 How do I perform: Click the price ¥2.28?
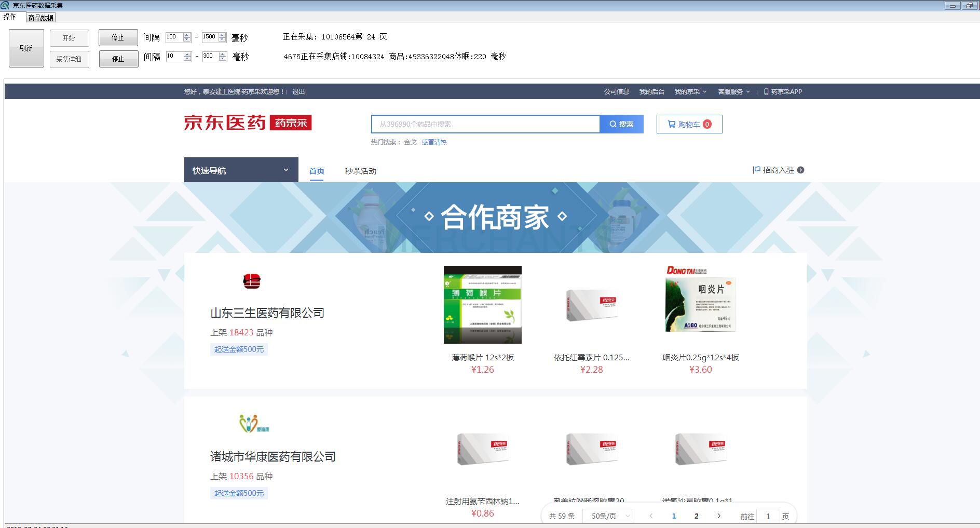[x=592, y=370]
